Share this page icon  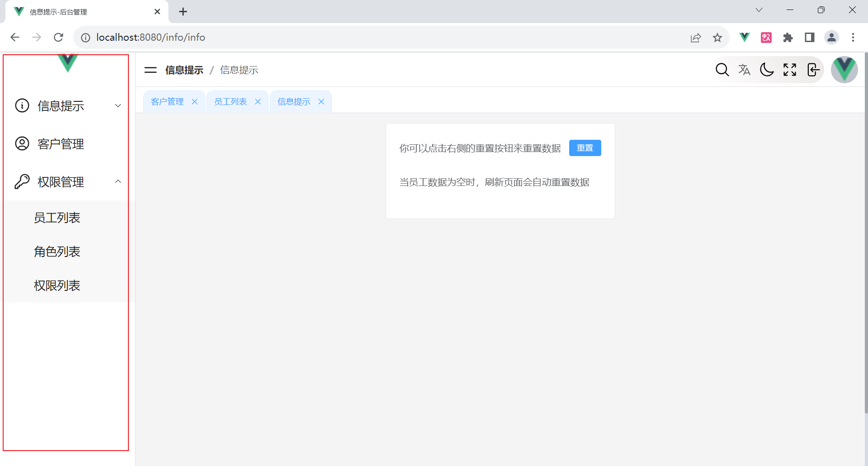coord(696,38)
